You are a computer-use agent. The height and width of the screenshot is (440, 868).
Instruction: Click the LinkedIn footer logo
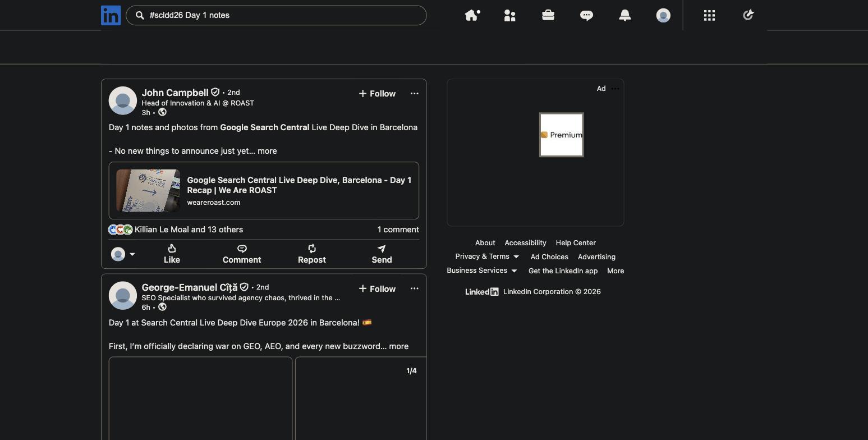click(x=481, y=292)
